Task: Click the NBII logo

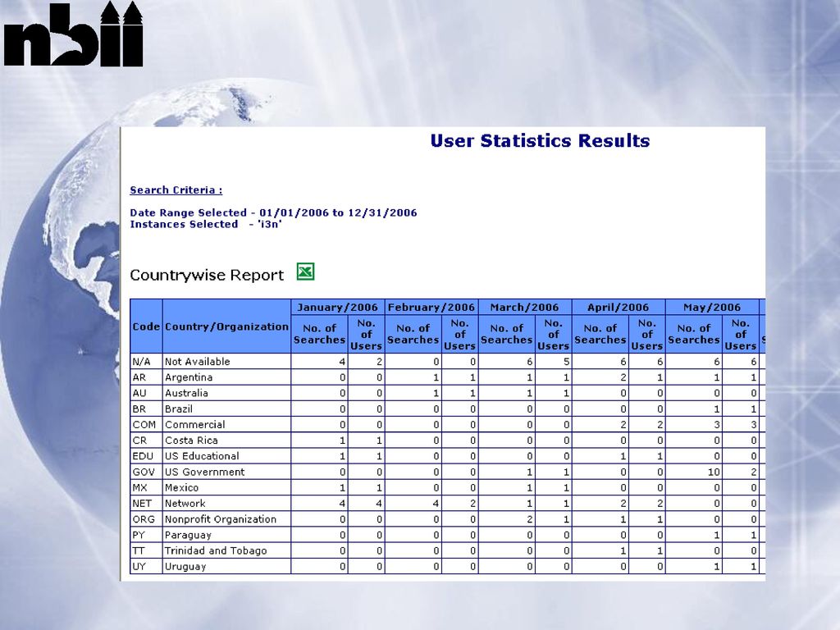Action: (x=73, y=34)
